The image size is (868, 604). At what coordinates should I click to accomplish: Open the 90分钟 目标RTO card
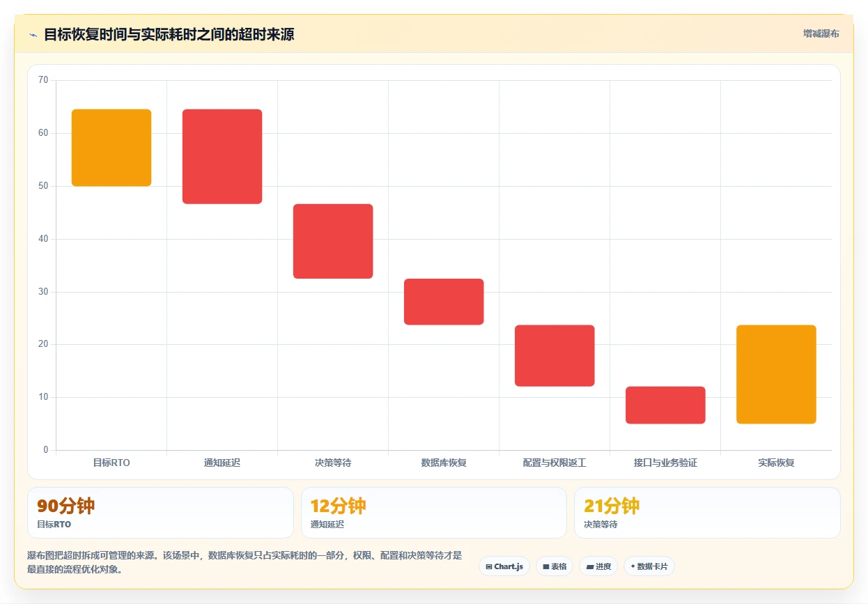tap(160, 513)
